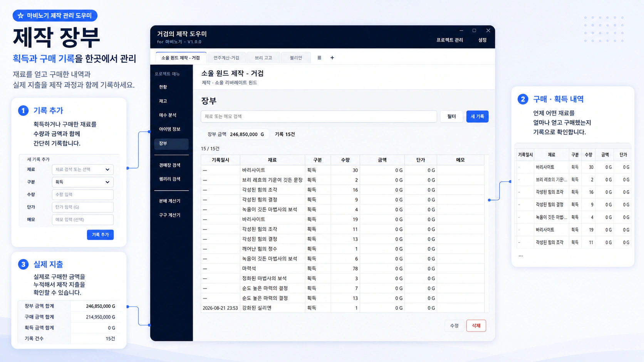Create a record with 새 기록 button
This screenshot has width=644, height=362.
[477, 117]
